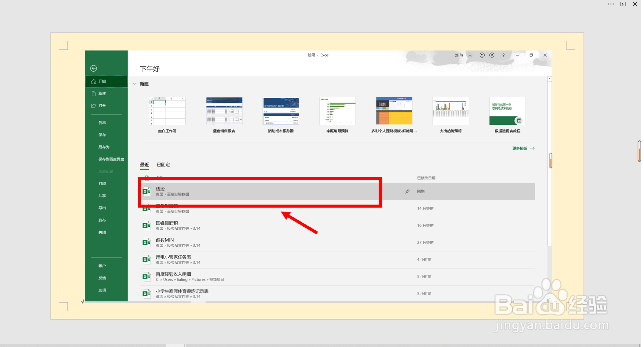This screenshot has height=347, width=644.
Task: Send a frown feedback icon
Action: pos(492,55)
